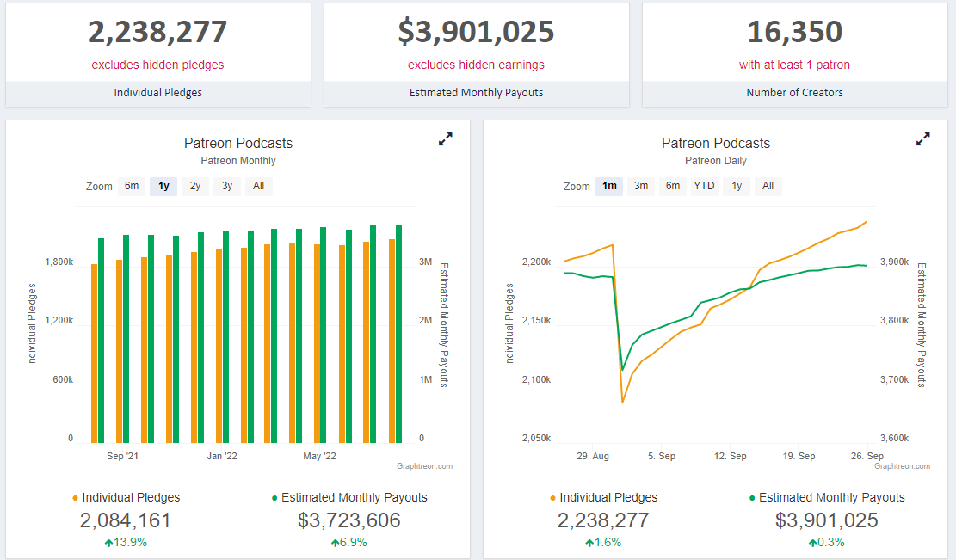Switch to the All range on the monthly chart
Viewport: 956px width, 560px height.
pyautogui.click(x=258, y=186)
